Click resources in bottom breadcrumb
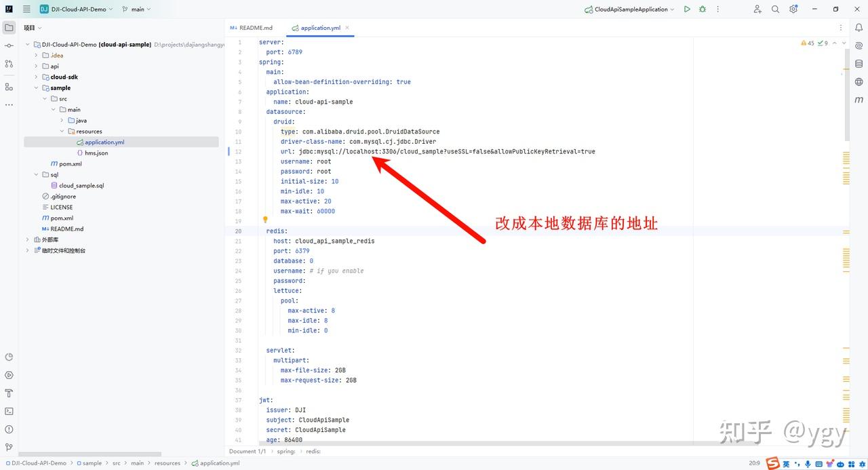Image resolution: width=868 pixels, height=470 pixels. click(x=167, y=463)
